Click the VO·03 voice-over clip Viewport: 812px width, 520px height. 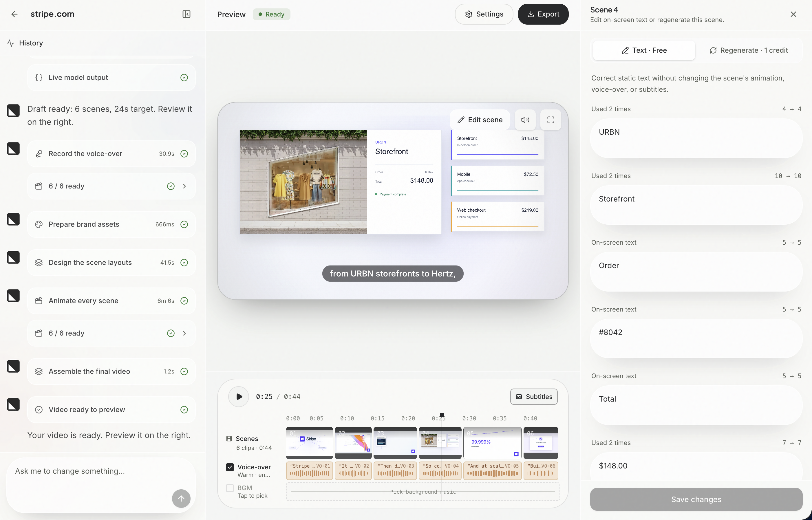click(395, 471)
